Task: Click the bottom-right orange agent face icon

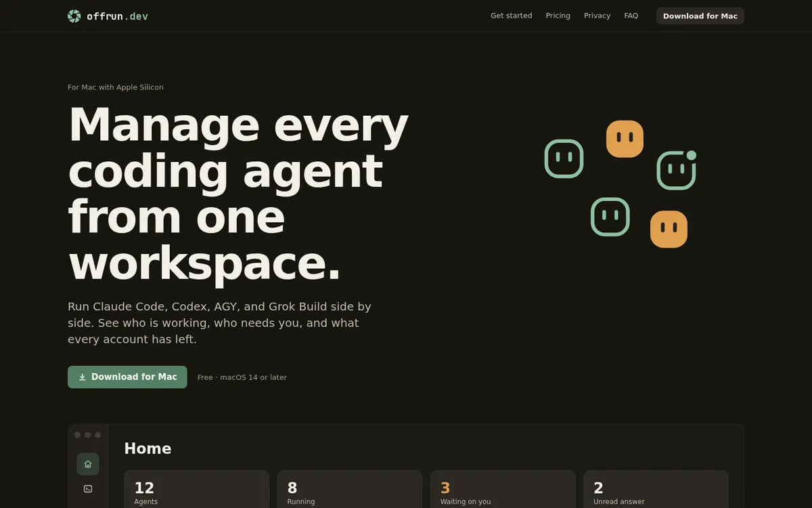Action: (669, 229)
